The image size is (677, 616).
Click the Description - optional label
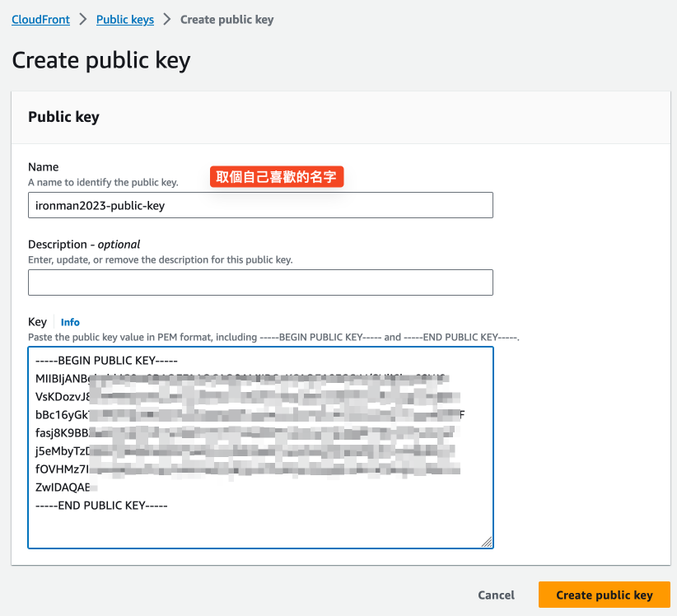click(x=84, y=244)
